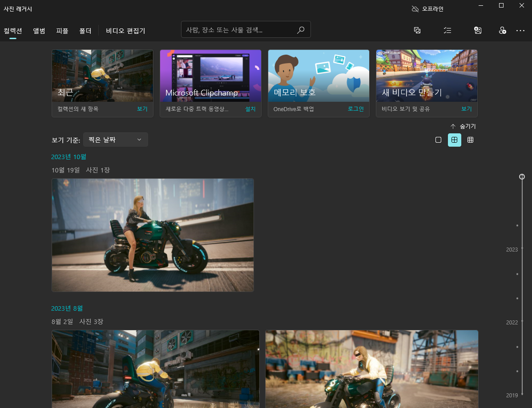Screen dimensions: 532x408
Task: Jump to 2022 on the timeline
Action: pos(512,323)
